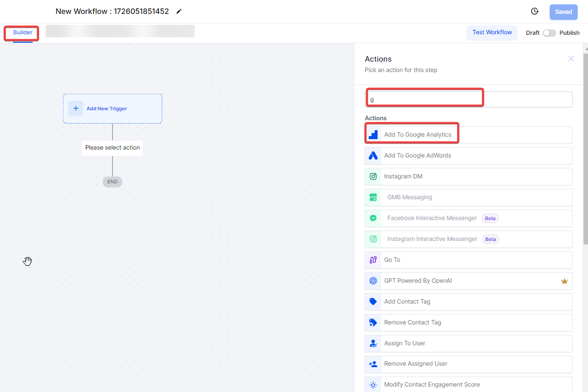Choose the Instagram DM action
This screenshot has height=392, width=588.
[468, 176]
